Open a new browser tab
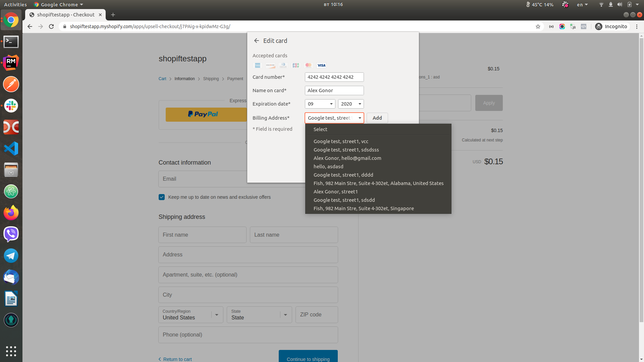The image size is (644, 362). (113, 15)
